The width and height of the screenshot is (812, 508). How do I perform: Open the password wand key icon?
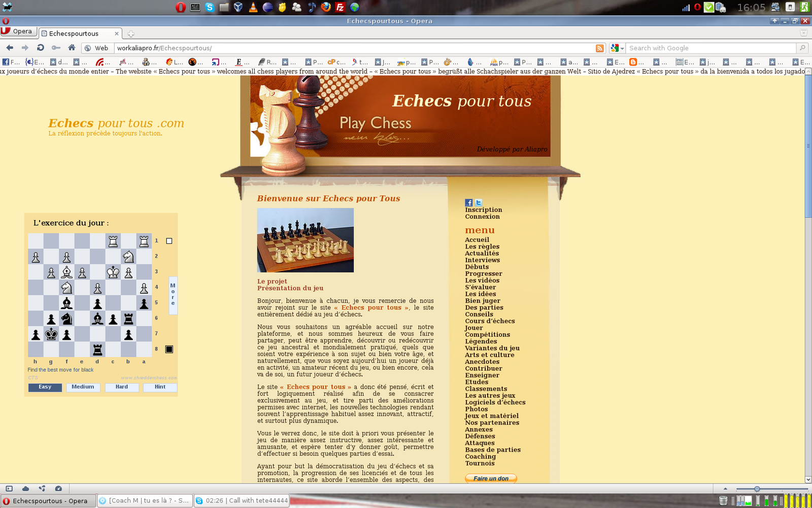pos(56,48)
